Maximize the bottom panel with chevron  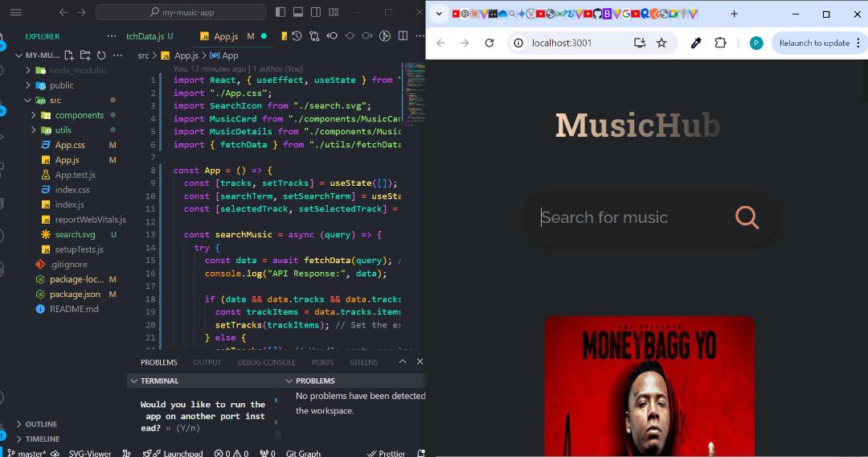tap(403, 362)
